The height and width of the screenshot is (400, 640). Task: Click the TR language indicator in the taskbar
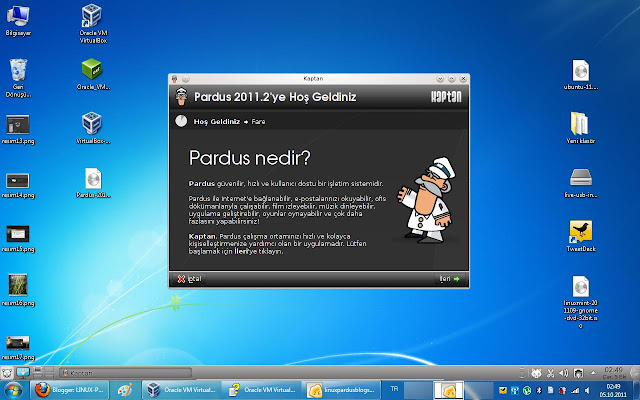pyautogui.click(x=394, y=389)
